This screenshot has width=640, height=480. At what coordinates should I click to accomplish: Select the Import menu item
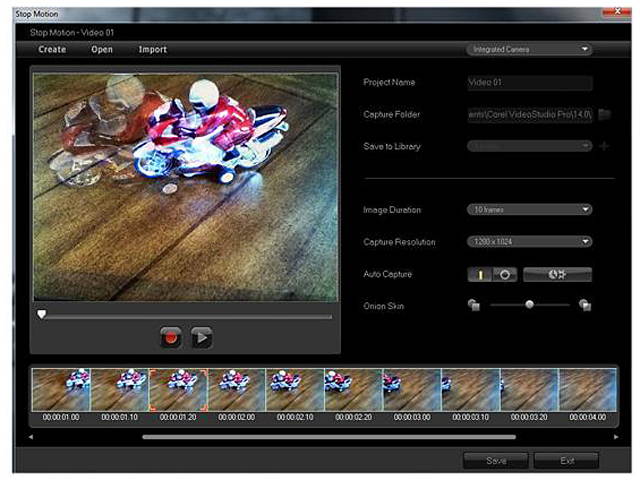(153, 49)
